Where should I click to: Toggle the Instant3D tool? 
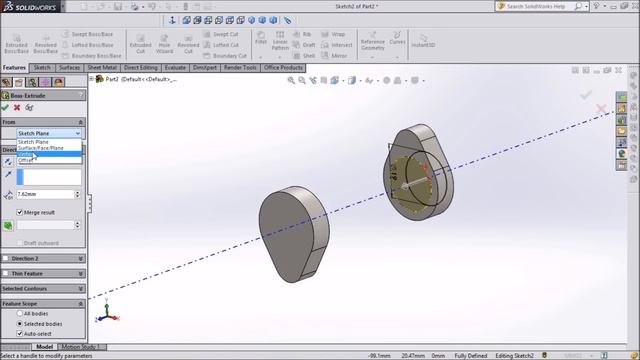click(423, 41)
